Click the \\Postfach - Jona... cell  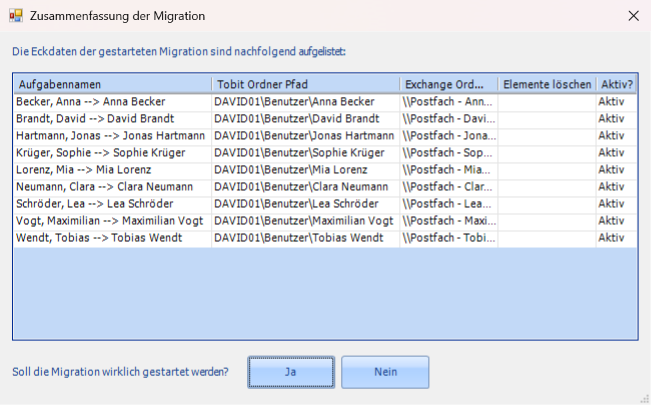point(449,136)
